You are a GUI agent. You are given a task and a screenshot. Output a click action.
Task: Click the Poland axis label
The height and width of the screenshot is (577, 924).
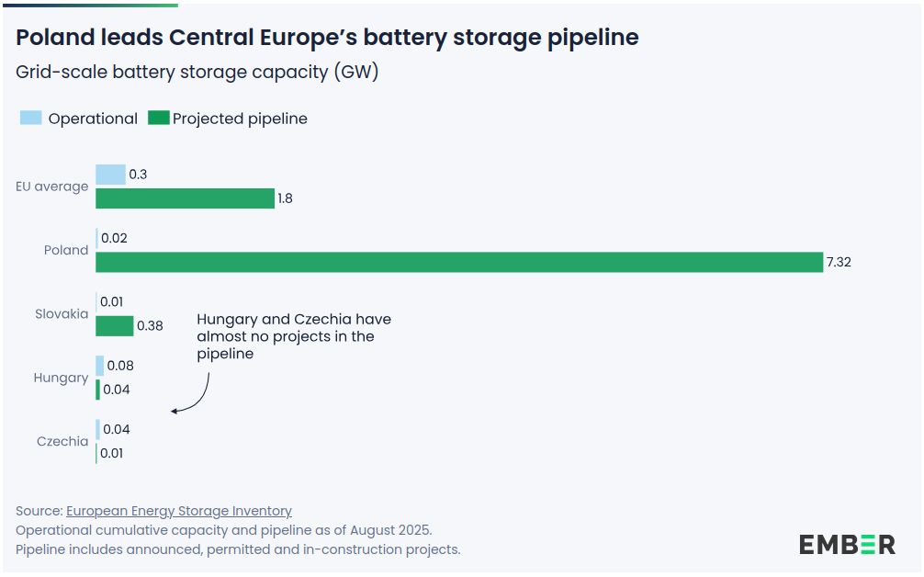coord(66,250)
